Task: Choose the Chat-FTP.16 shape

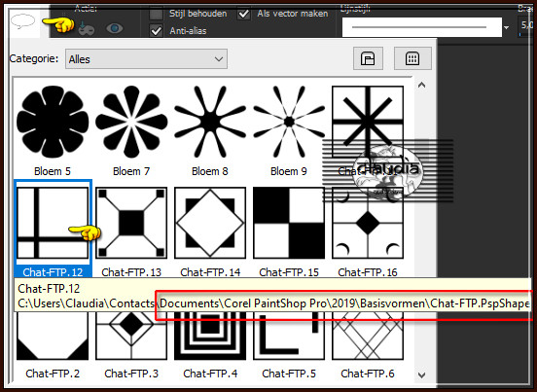Action: (x=368, y=223)
